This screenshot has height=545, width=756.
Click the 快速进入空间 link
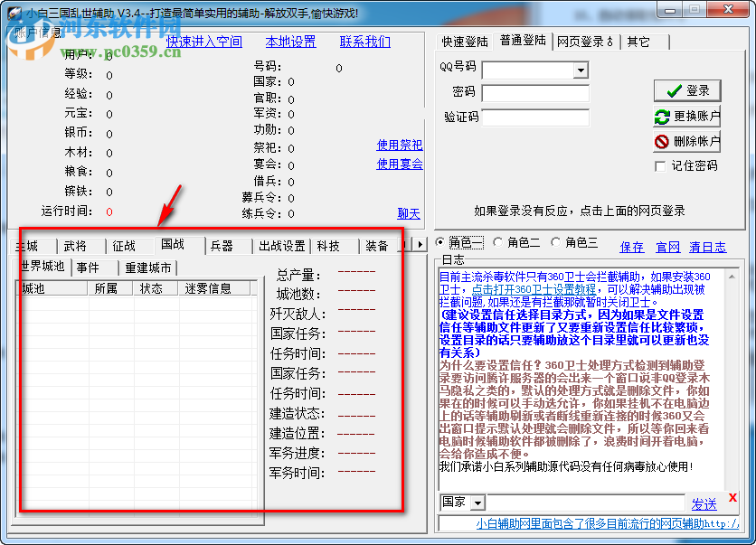click(x=204, y=42)
